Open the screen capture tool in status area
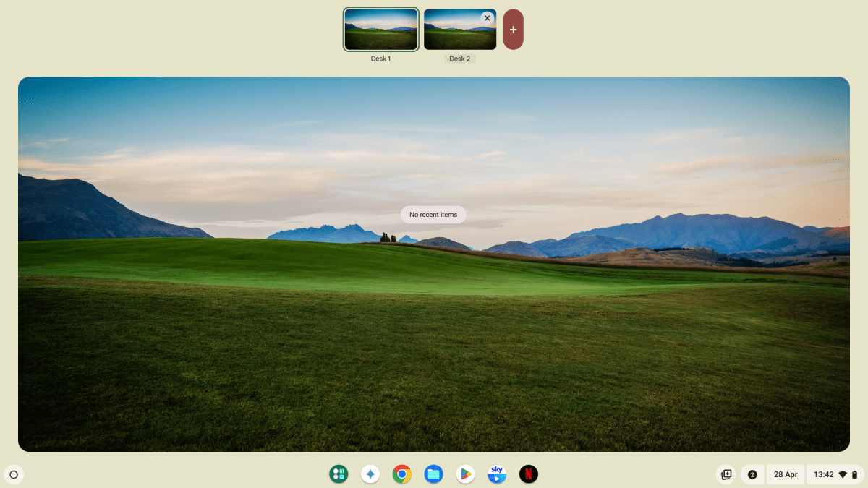 coord(726,474)
